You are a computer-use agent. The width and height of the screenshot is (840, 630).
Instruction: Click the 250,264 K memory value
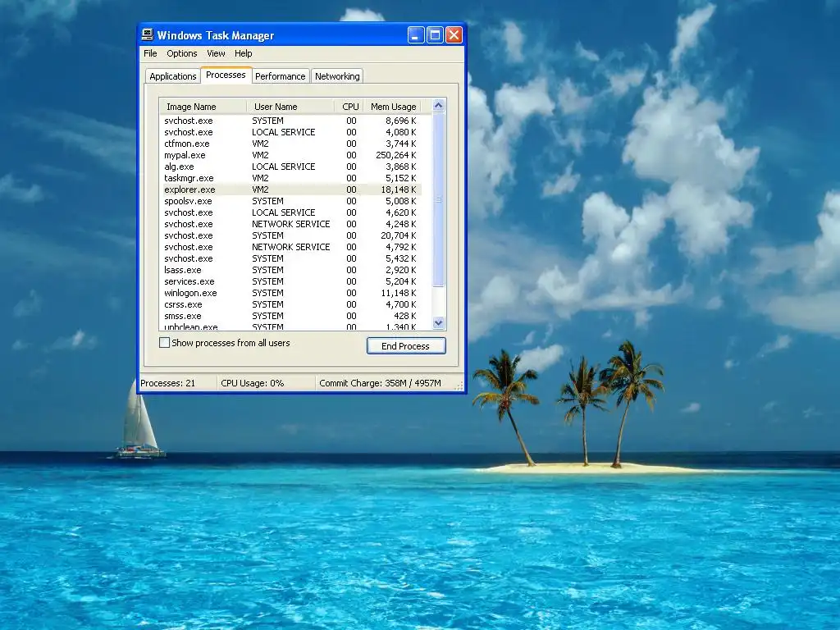point(396,155)
